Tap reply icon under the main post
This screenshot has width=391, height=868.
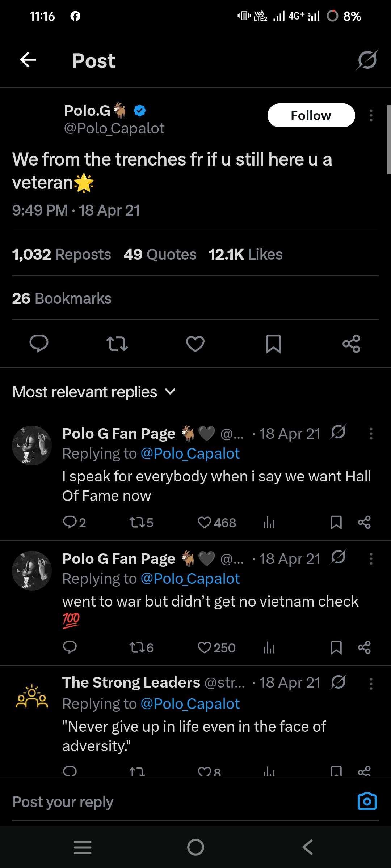point(39,344)
